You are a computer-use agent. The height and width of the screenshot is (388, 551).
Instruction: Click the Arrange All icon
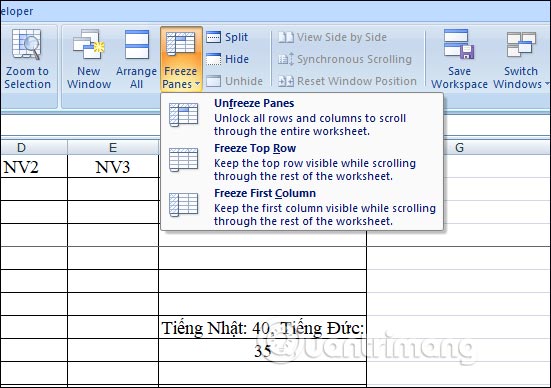coord(137,44)
